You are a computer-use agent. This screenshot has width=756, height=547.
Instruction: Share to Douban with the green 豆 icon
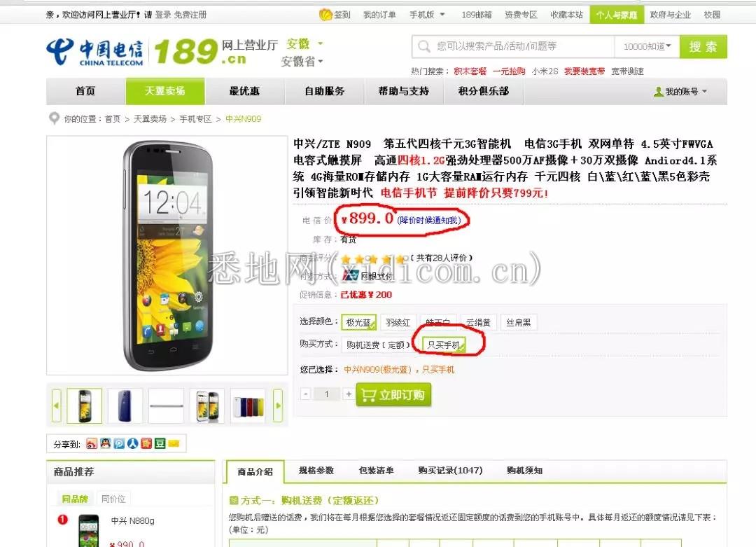point(160,444)
